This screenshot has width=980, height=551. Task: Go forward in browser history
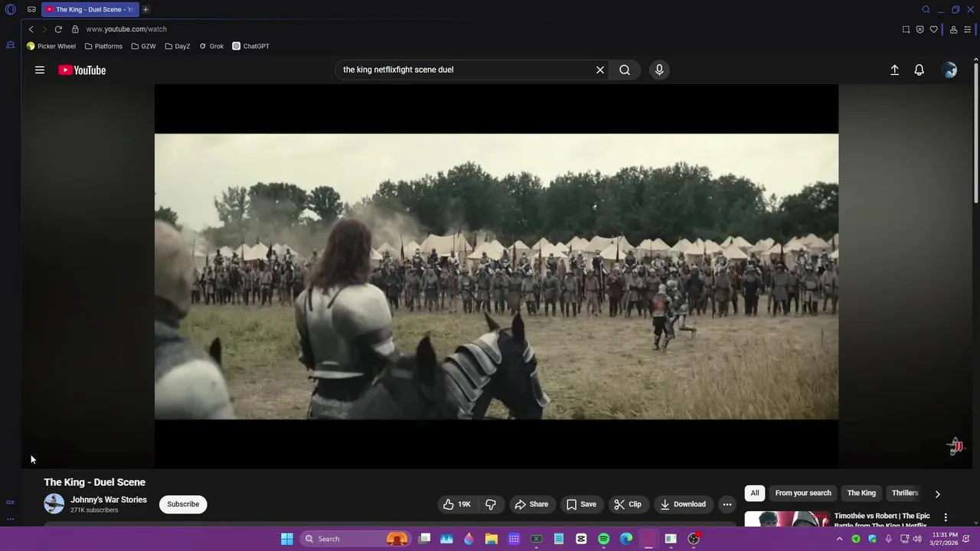point(44,29)
